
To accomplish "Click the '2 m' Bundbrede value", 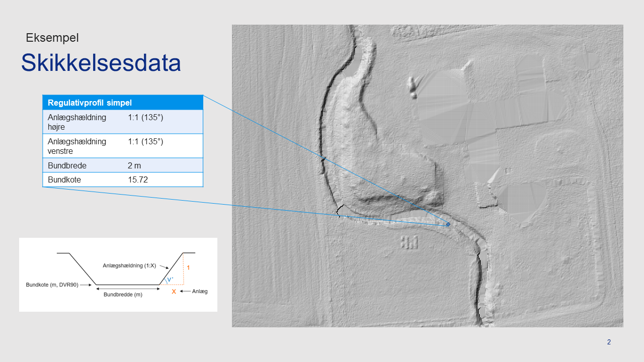I will coord(135,165).
